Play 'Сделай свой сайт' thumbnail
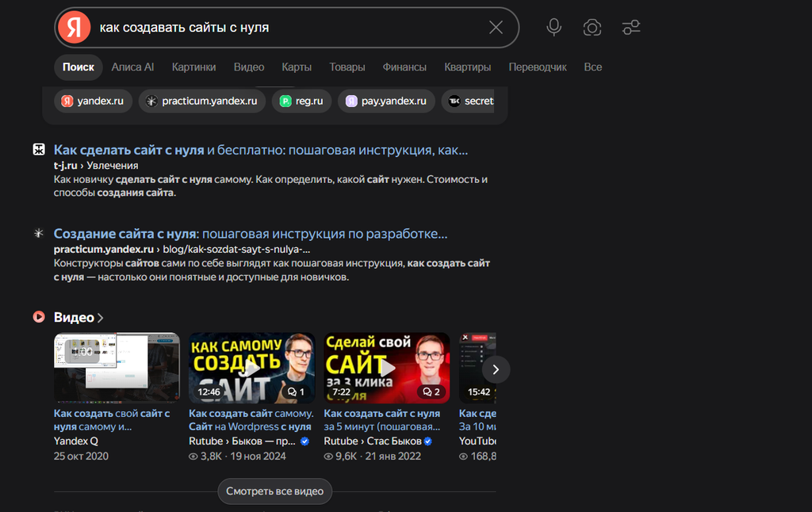812x512 pixels. coord(387,368)
